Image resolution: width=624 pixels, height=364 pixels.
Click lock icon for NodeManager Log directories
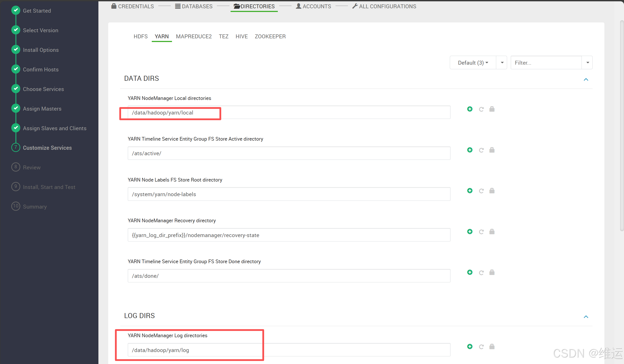pos(492,346)
